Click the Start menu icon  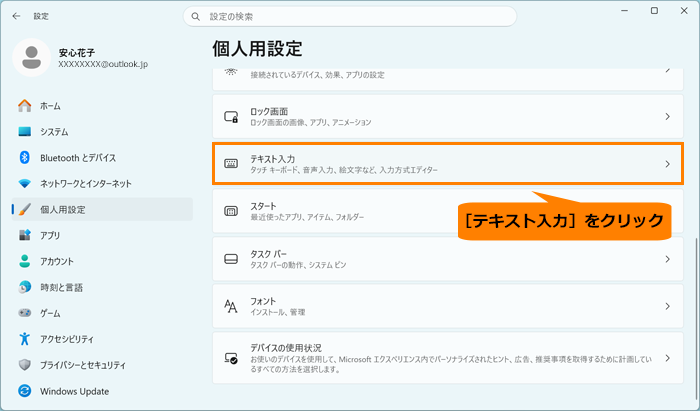[x=231, y=211]
